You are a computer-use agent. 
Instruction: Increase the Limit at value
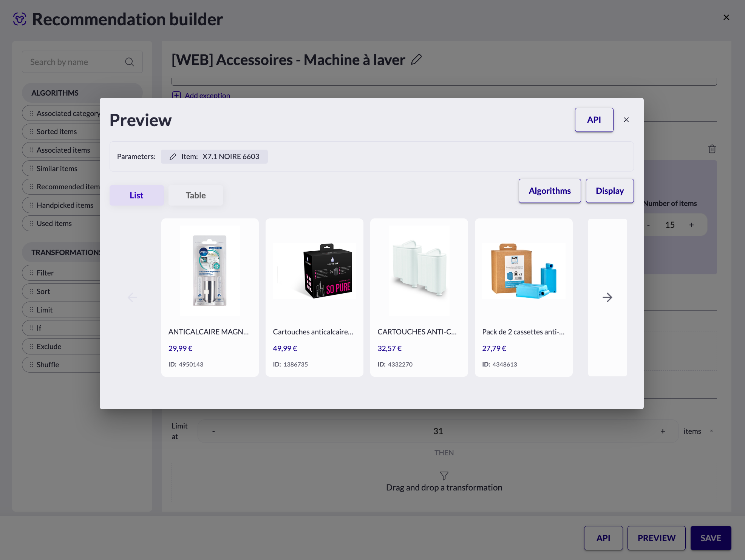click(663, 431)
